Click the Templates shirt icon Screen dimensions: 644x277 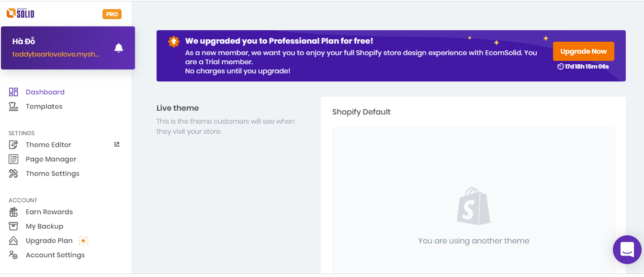[13, 106]
